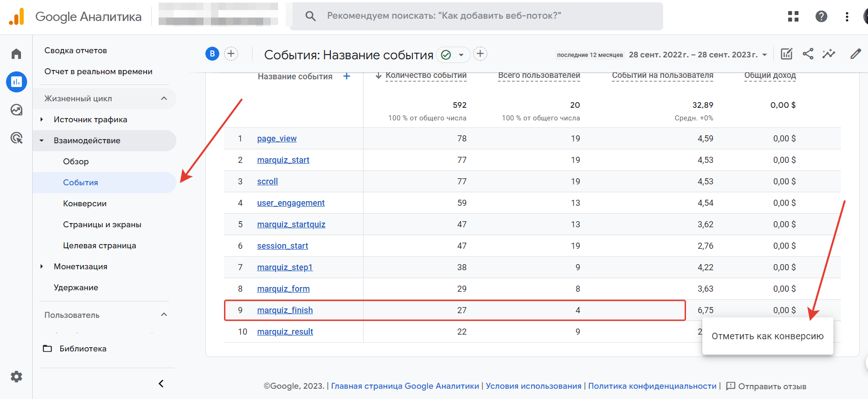
Task: Open Главная страница Google Аналитики link
Action: click(405, 386)
